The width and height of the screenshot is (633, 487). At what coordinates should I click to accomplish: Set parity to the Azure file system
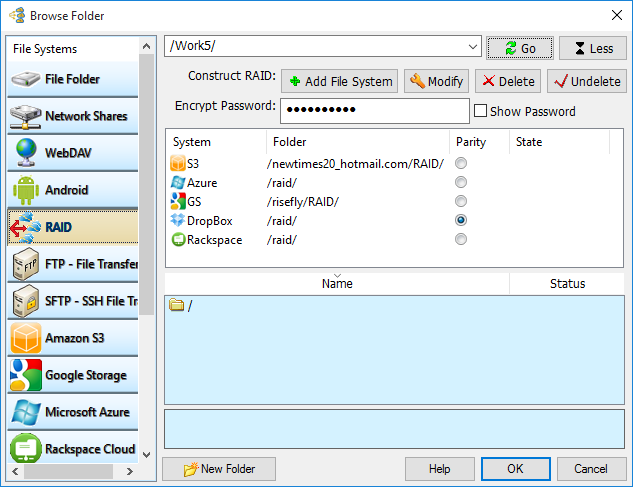click(461, 182)
